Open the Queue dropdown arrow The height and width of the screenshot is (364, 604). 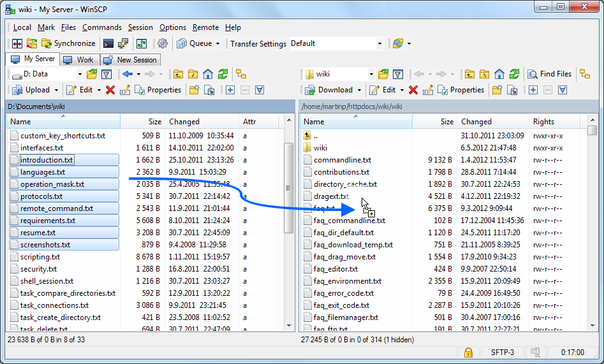pyautogui.click(x=217, y=43)
